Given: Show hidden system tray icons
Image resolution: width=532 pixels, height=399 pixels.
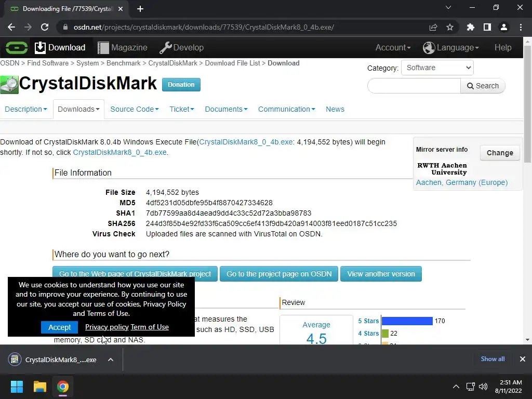Looking at the screenshot, I should 456,387.
